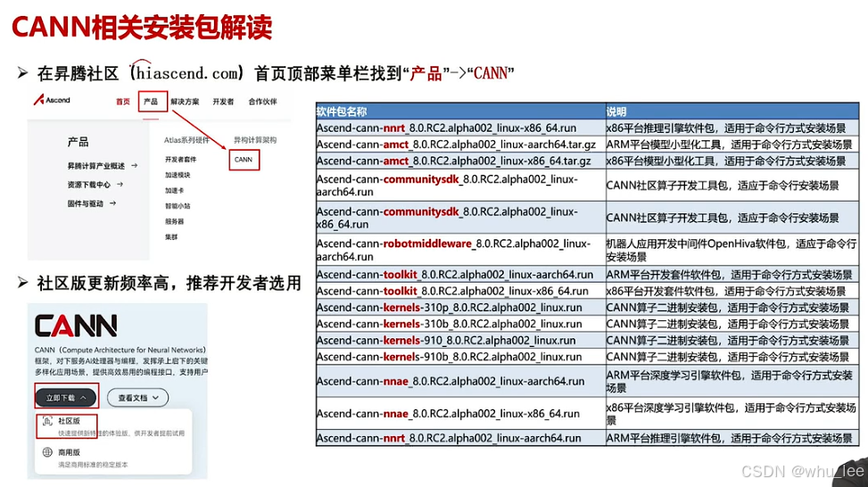Click arrow next to 资源下载中心

point(120,185)
